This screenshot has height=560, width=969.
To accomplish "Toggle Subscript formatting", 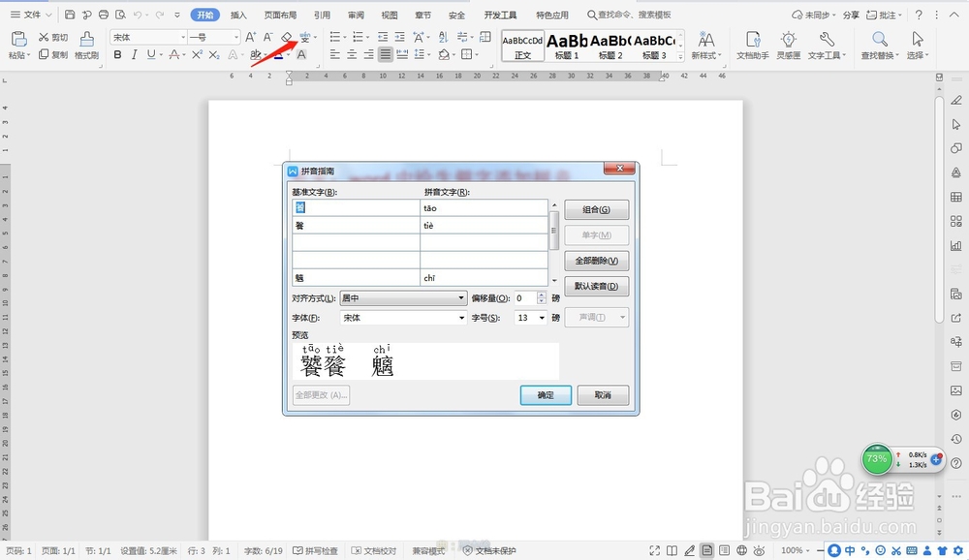I will point(214,54).
